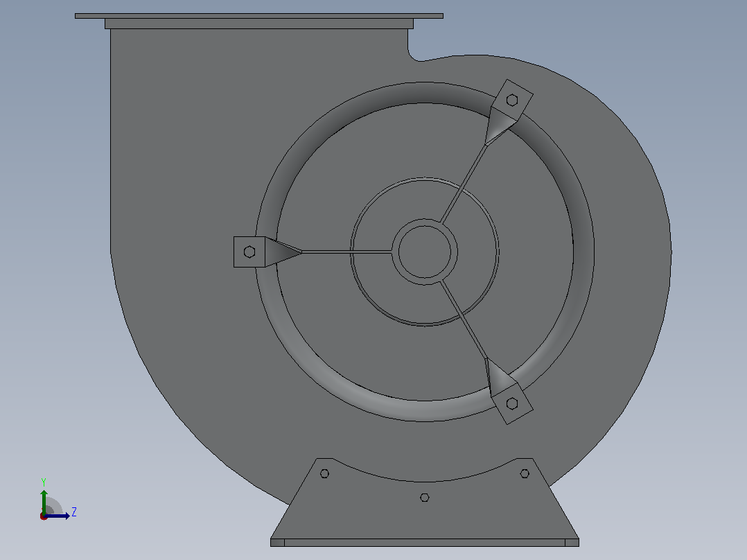
Task: Select the central hub bore of the fan
Action: 425,252
